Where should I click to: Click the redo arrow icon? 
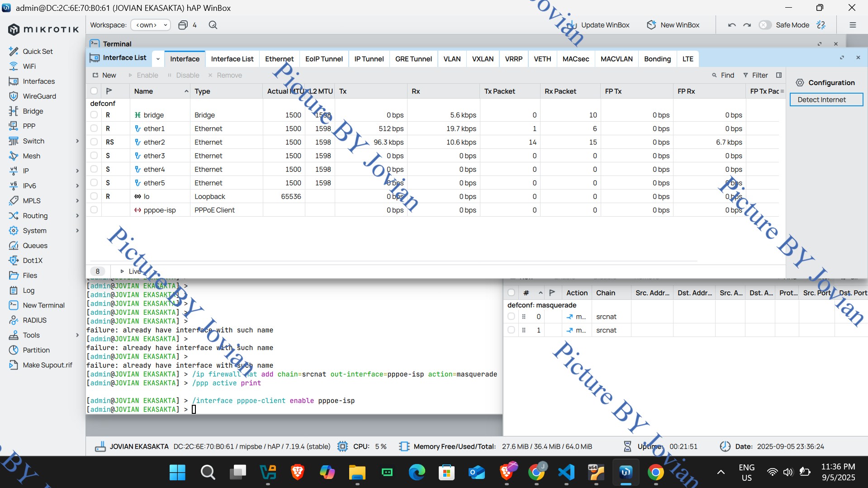pyautogui.click(x=747, y=25)
